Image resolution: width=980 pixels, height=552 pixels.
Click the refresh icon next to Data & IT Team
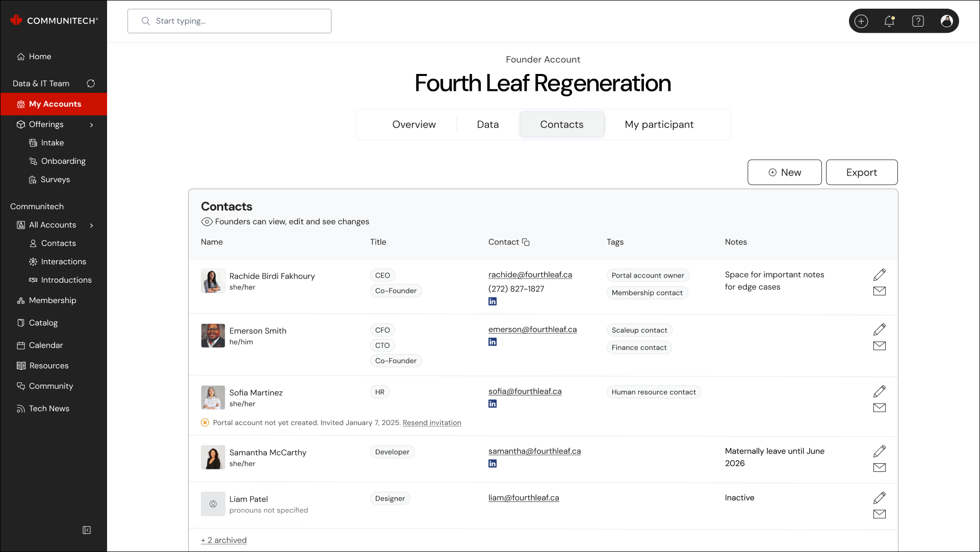(91, 84)
